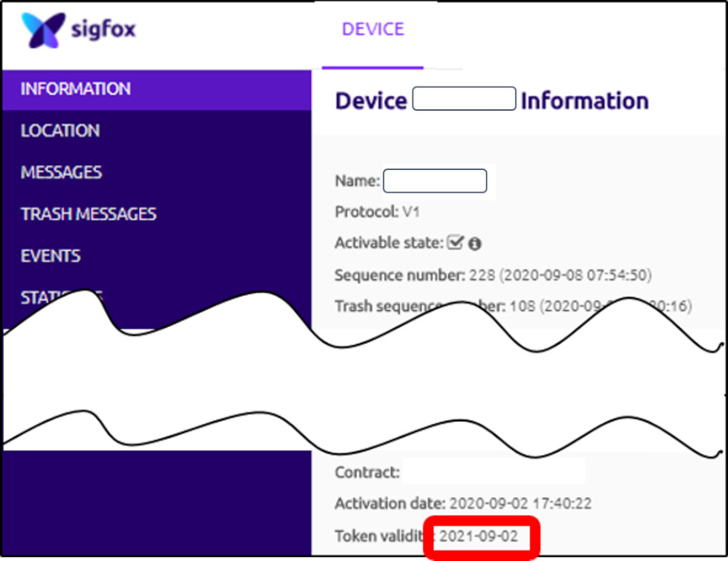The height and width of the screenshot is (561, 728).
Task: Click the Protocol label
Action: (x=366, y=212)
